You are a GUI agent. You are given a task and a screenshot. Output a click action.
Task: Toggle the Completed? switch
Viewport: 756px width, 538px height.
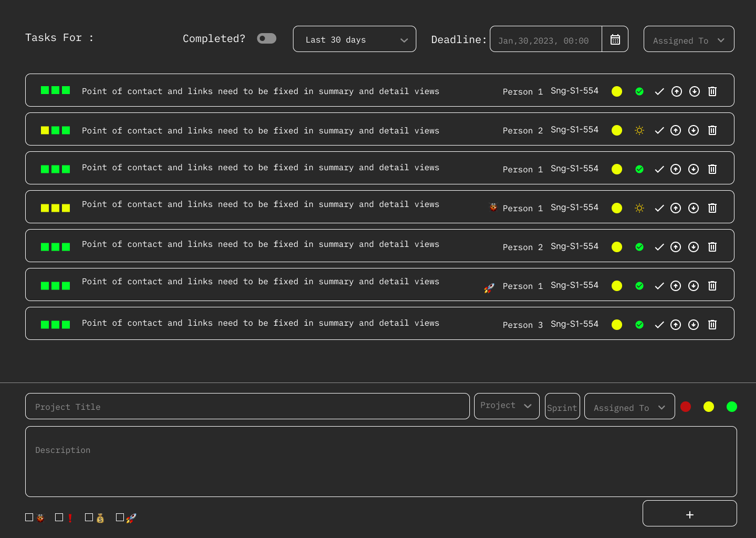pyautogui.click(x=266, y=38)
